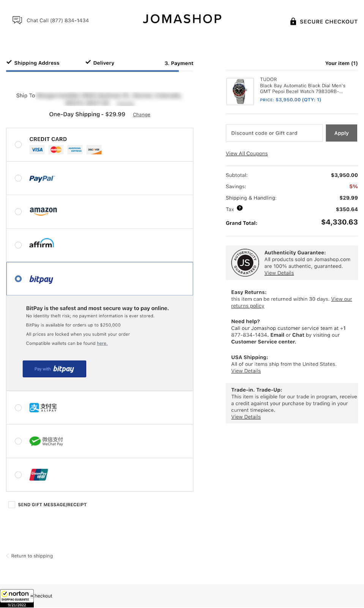Enable Send Gift Message/Receipt checkbox
The height and width of the screenshot is (608, 364).
[12, 505]
